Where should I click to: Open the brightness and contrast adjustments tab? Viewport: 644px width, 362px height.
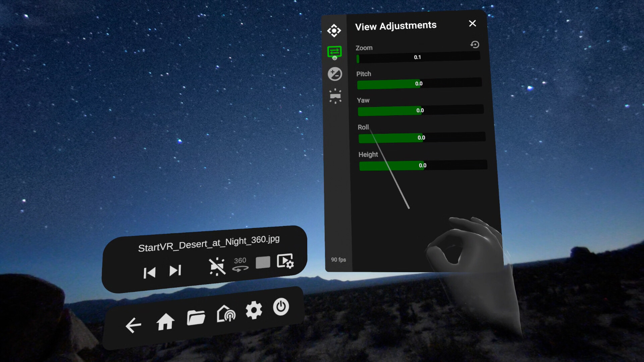(335, 74)
